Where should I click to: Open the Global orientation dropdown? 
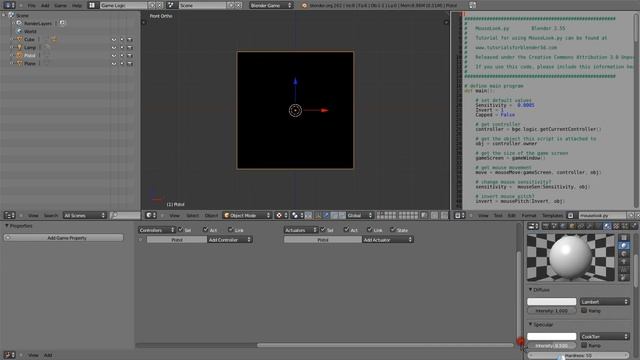pos(360,215)
